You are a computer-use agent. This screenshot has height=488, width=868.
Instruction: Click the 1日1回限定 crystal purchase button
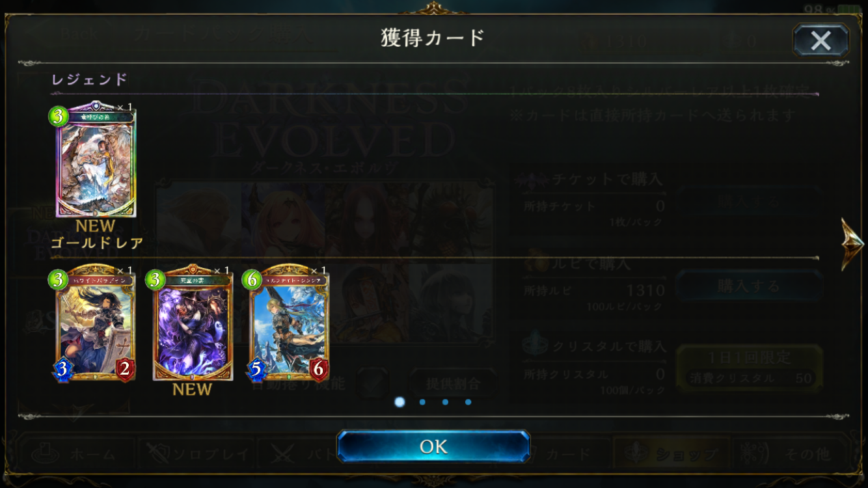pos(749,368)
